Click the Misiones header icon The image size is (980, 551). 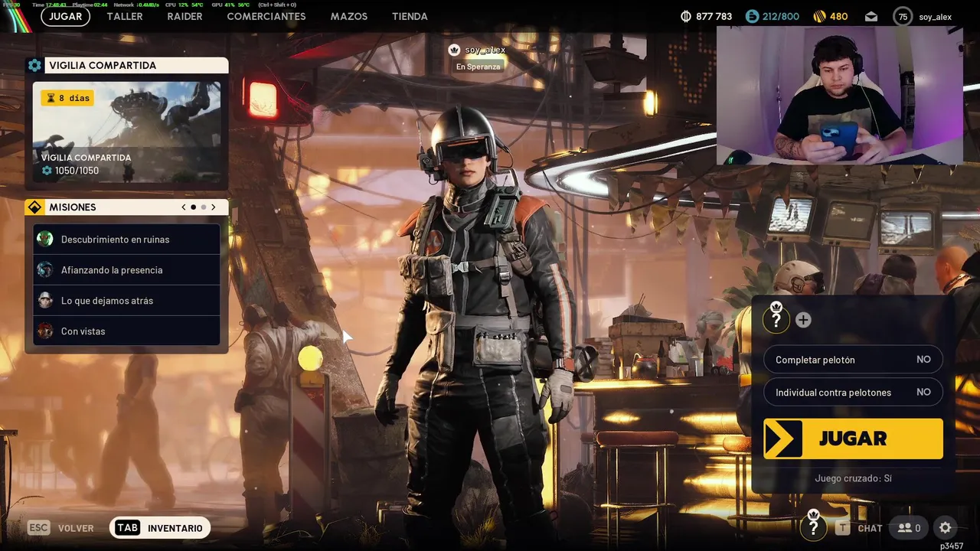(34, 207)
